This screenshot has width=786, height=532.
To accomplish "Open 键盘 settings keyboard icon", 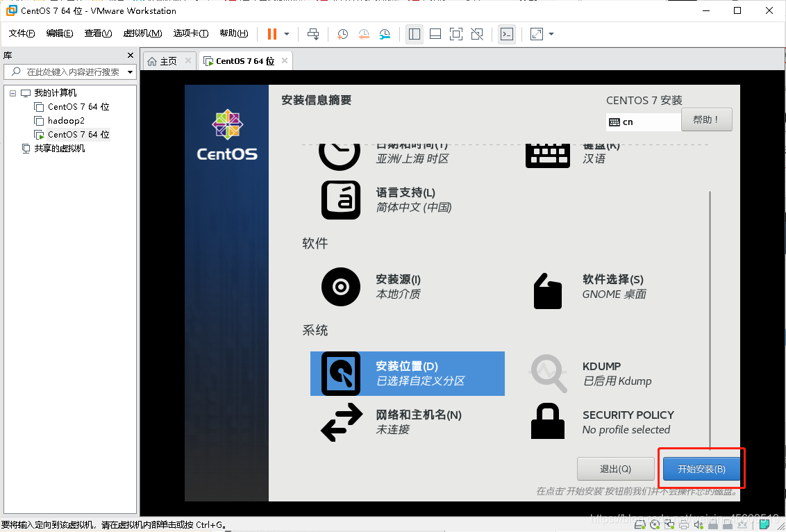I will (x=547, y=156).
